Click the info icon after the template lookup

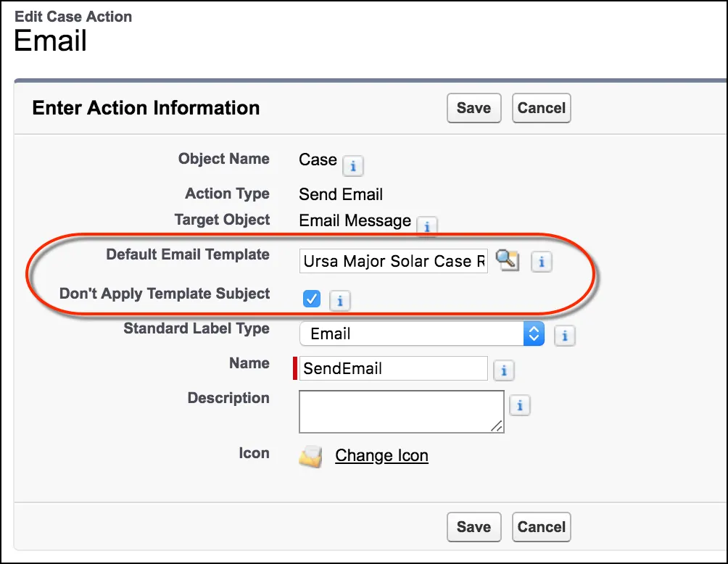(x=541, y=262)
